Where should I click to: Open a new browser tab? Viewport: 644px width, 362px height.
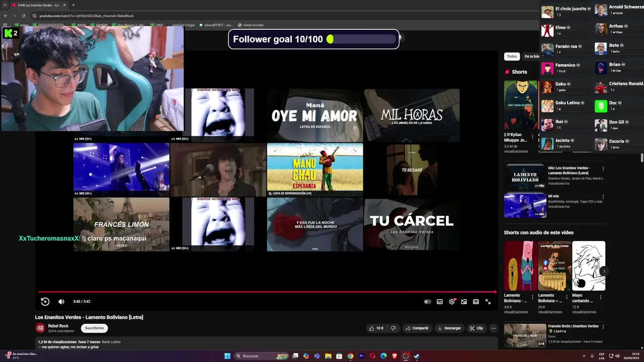(x=73, y=5)
